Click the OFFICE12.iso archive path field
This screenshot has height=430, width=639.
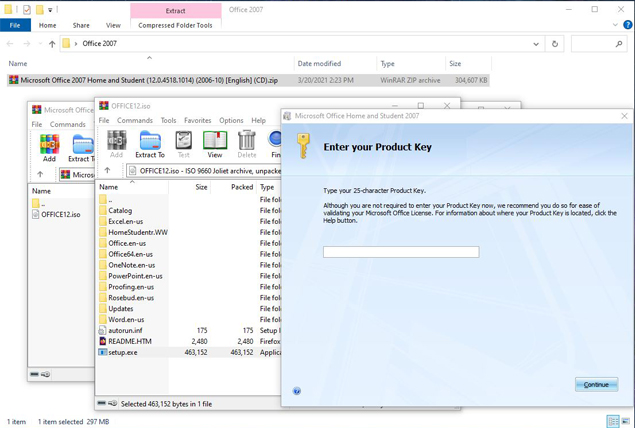[x=204, y=171]
